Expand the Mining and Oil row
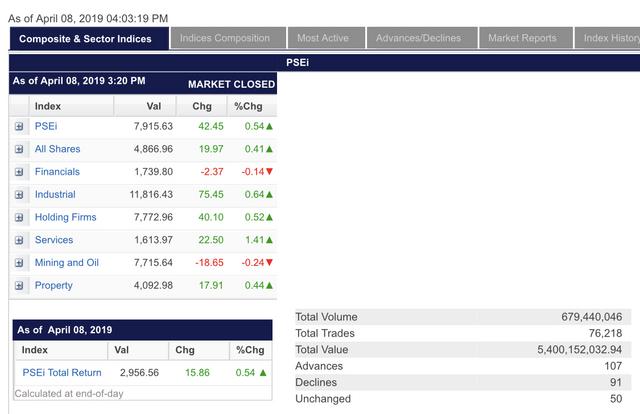640x414 pixels. click(19, 263)
